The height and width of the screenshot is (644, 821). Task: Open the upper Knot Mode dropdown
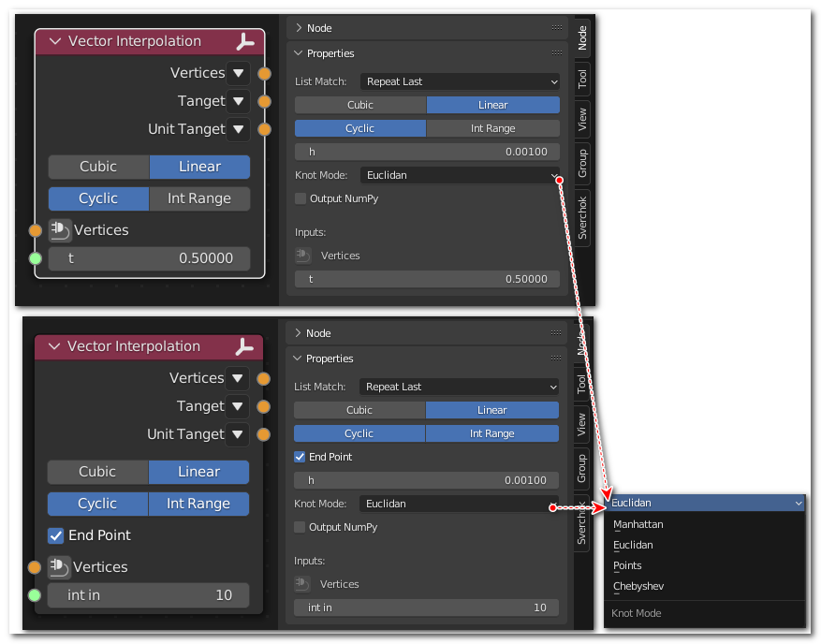[x=460, y=175]
